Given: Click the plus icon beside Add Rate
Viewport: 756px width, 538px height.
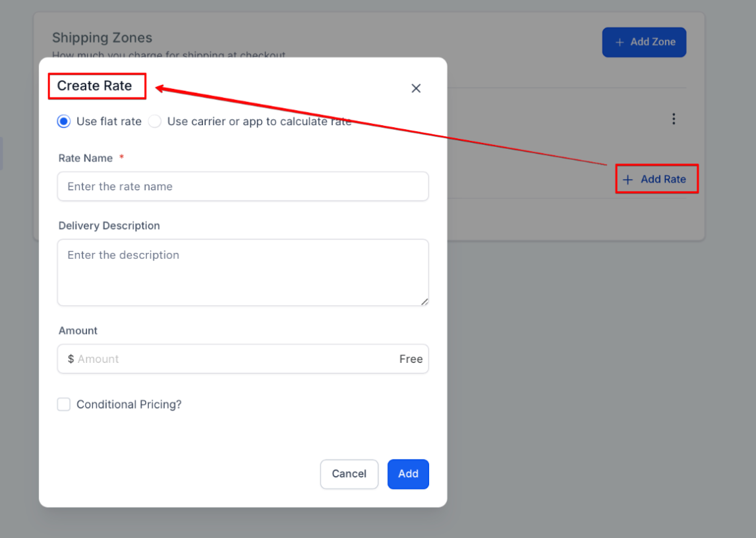Looking at the screenshot, I should (x=628, y=180).
